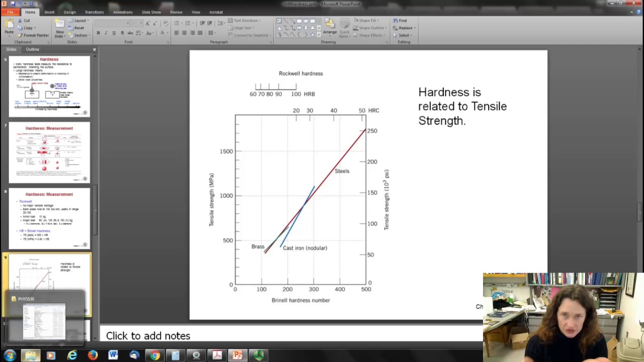Align text right
This screenshot has width=644, height=362.
[192, 33]
